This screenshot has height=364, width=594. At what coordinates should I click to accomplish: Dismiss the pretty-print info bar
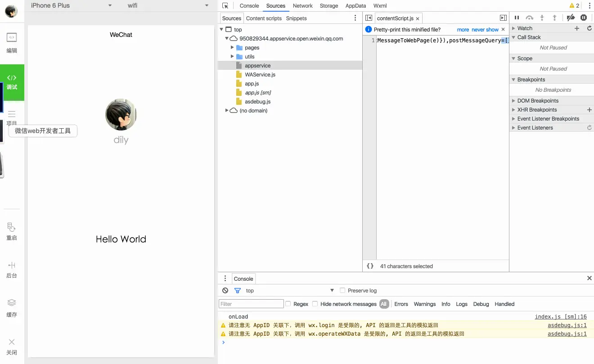click(503, 29)
